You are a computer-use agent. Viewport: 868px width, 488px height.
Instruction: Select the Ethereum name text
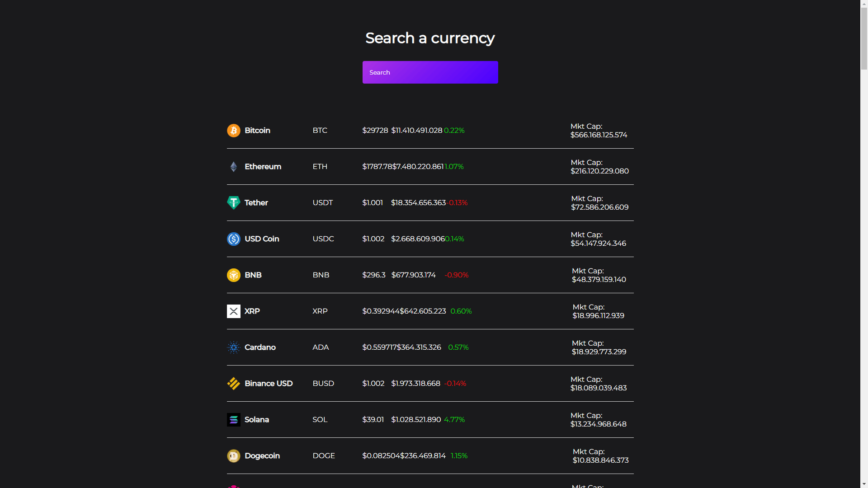pyautogui.click(x=263, y=167)
